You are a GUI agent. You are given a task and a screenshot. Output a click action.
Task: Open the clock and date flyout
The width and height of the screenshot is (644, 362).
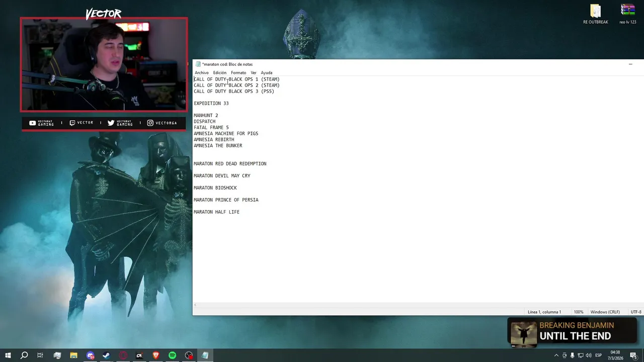(x=616, y=355)
